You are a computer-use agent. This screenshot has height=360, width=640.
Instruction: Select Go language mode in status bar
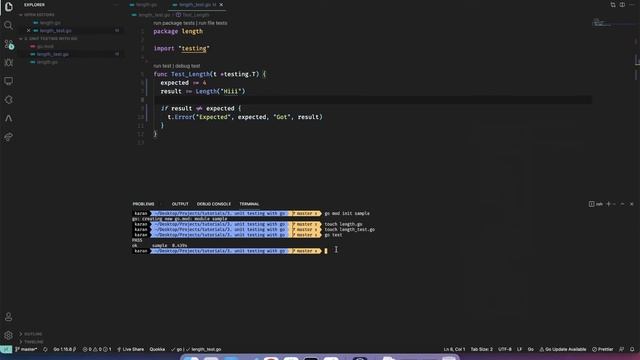pos(531,349)
